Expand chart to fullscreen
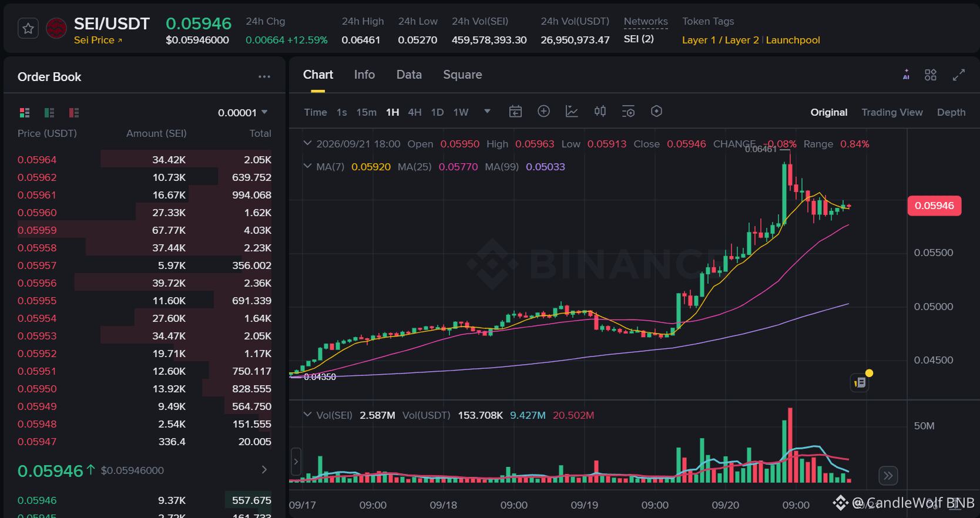 (959, 75)
